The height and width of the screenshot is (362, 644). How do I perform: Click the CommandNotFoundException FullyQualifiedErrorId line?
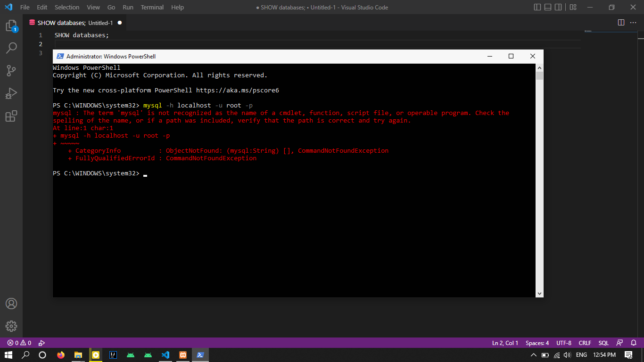tap(162, 158)
